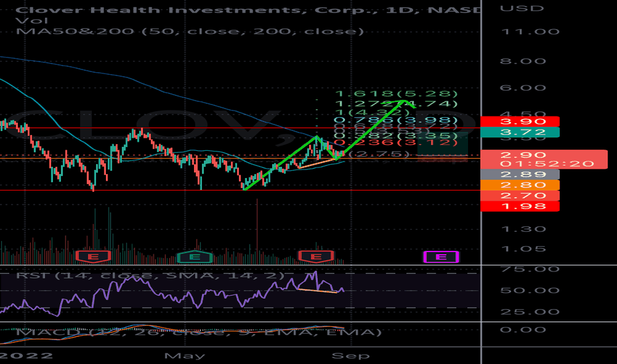Click the Vol indicator label
The image size is (617, 364).
(x=32, y=21)
